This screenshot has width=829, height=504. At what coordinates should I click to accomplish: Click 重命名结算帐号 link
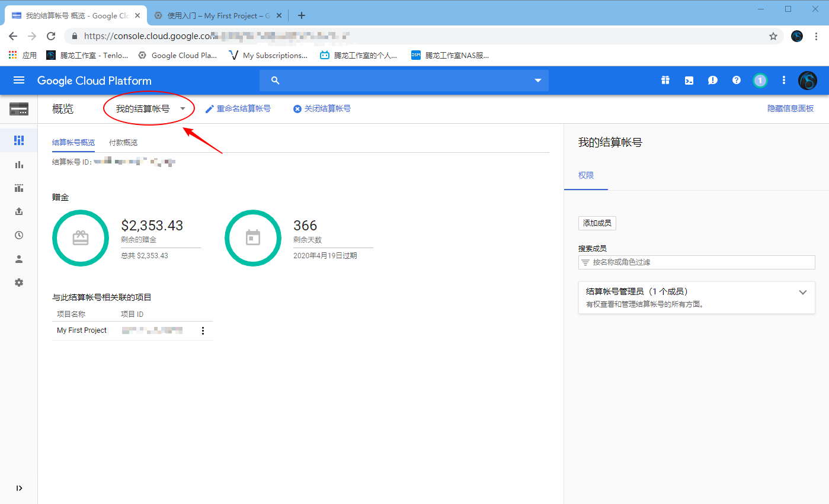[238, 109]
